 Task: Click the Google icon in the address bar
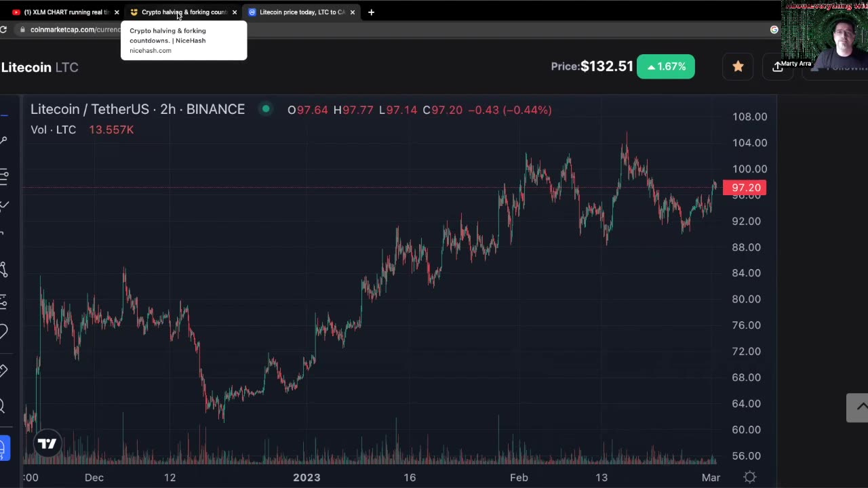[x=774, y=29]
